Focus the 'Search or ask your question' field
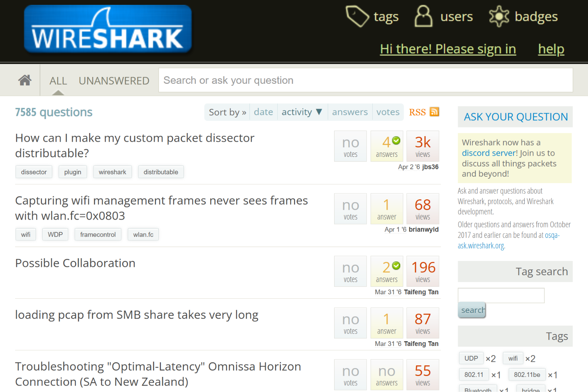The height and width of the screenshot is (392, 588). pos(366,80)
